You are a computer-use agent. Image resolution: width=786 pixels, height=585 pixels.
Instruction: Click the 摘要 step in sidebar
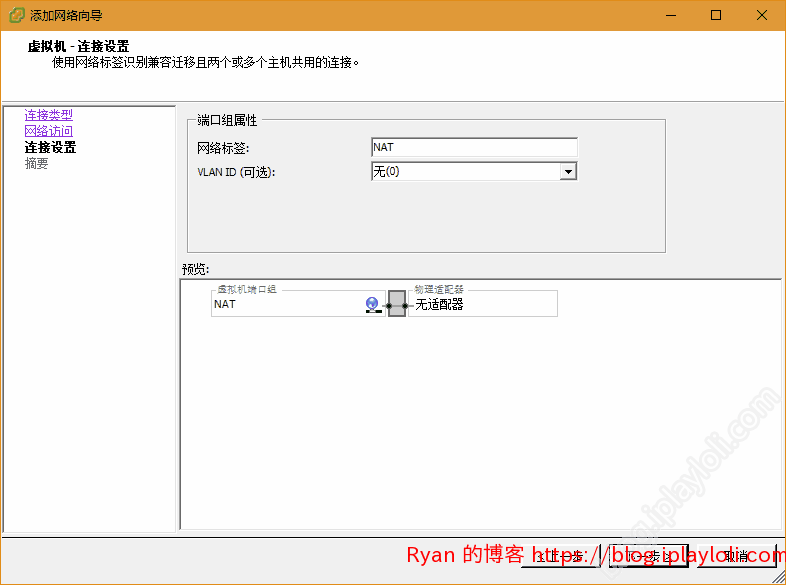point(37,163)
